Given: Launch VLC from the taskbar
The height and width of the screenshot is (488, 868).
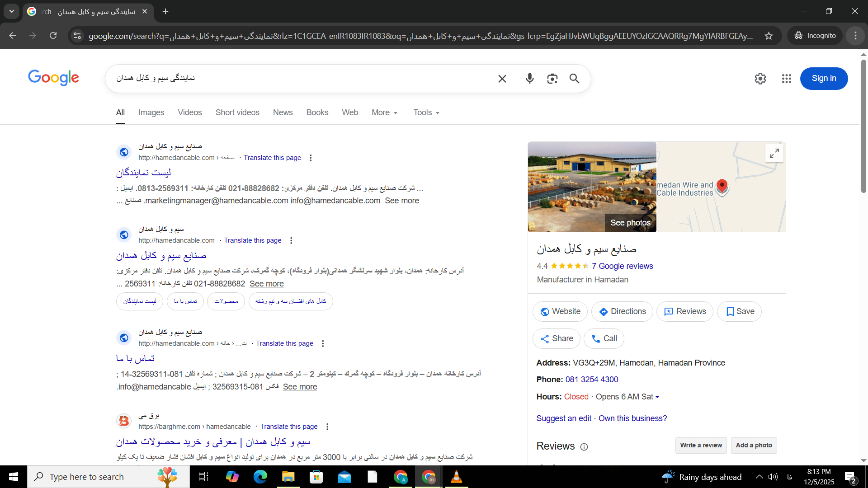Looking at the screenshot, I should [457, 476].
